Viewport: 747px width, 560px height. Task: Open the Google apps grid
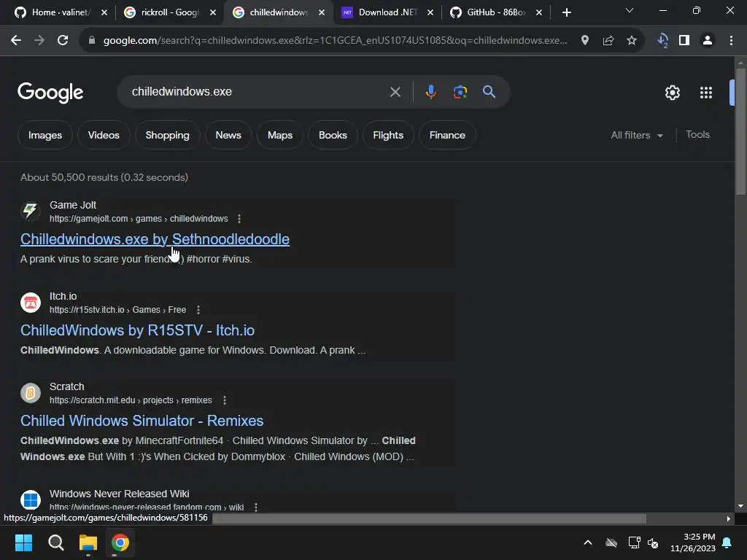coord(706,93)
